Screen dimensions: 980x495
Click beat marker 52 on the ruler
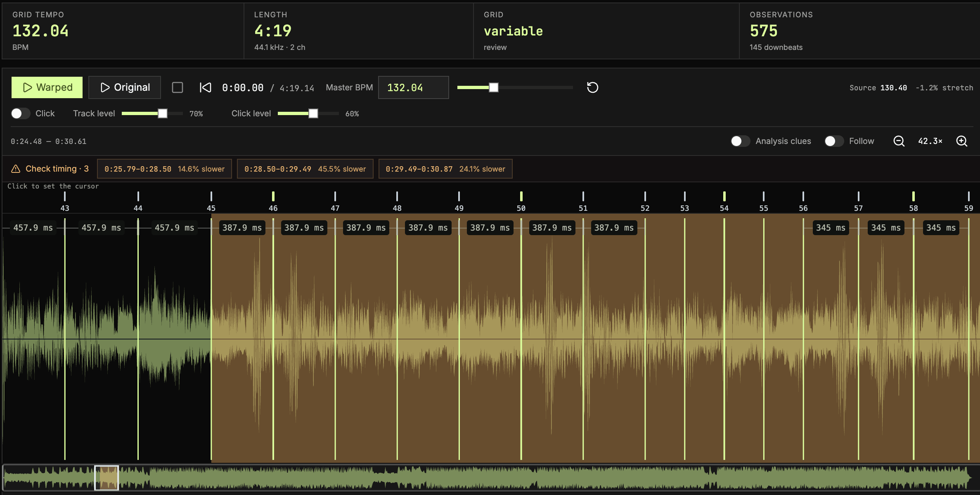pyautogui.click(x=645, y=202)
